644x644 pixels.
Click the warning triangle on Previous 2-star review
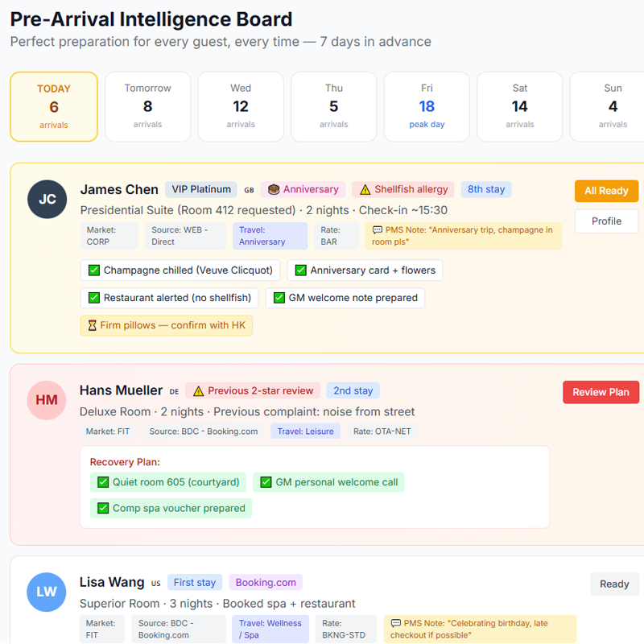199,390
